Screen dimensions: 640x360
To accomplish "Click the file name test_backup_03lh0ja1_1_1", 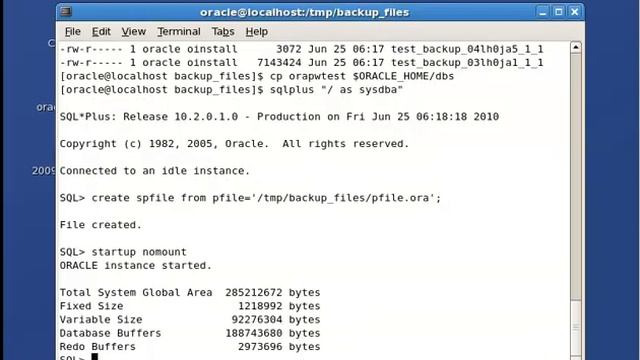I will coord(467,63).
